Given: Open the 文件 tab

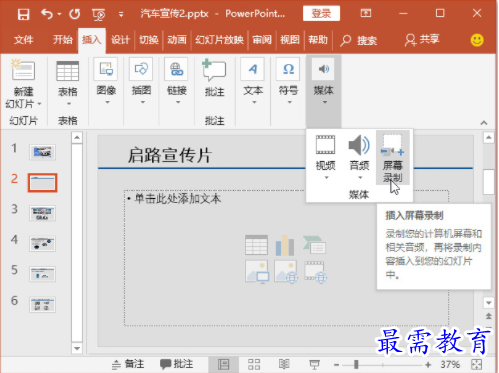Looking at the screenshot, I should click(23, 40).
